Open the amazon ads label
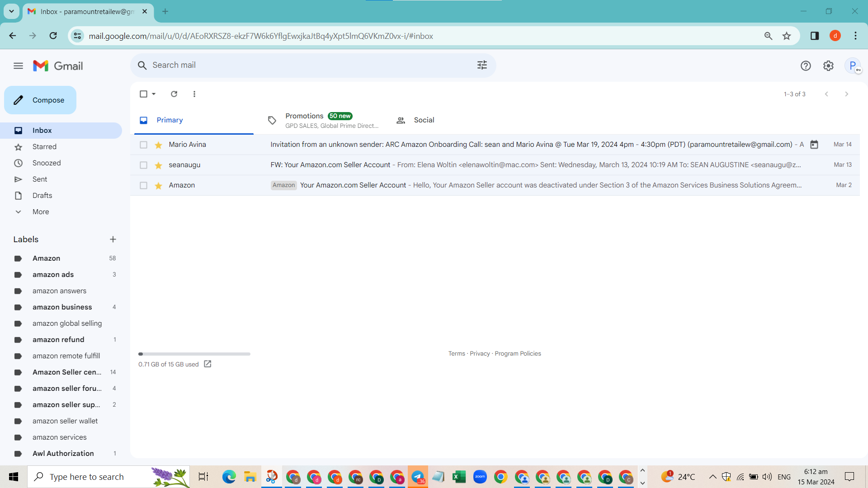This screenshot has width=868, height=488. (x=61, y=275)
